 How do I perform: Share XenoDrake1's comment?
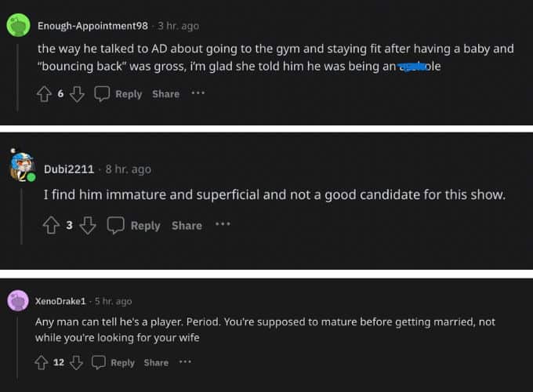click(x=156, y=362)
